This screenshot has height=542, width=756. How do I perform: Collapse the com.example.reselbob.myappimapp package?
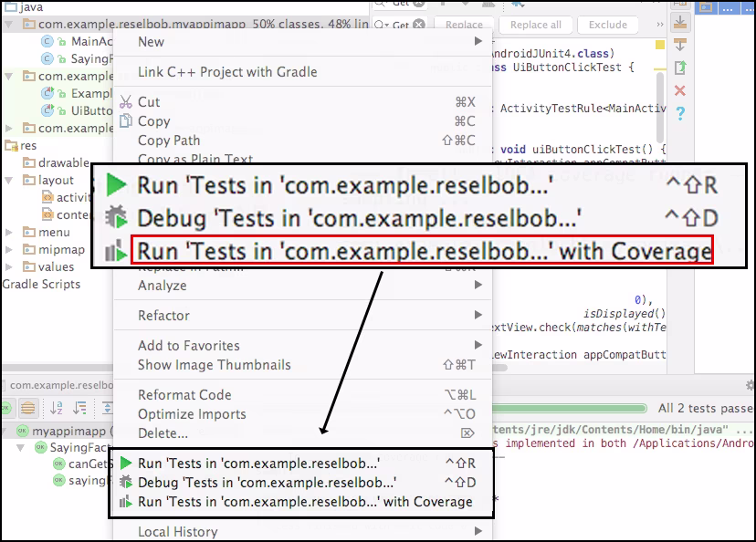[x=9, y=24]
